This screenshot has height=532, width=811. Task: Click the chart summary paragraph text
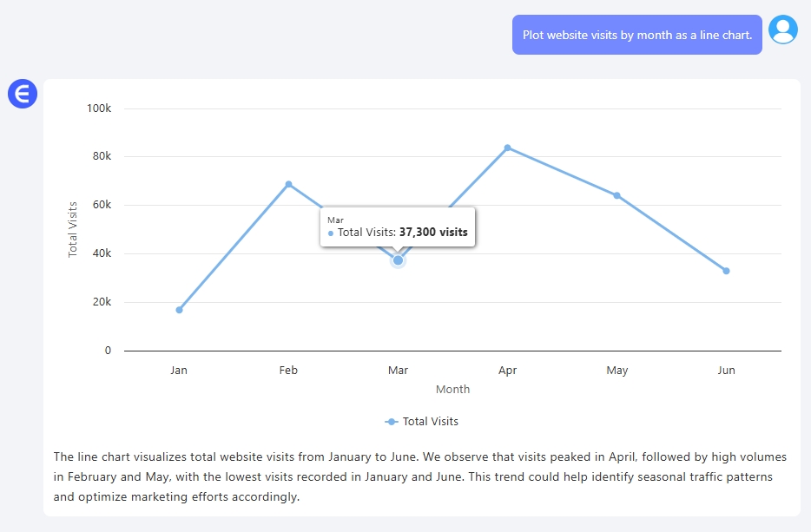412,476
